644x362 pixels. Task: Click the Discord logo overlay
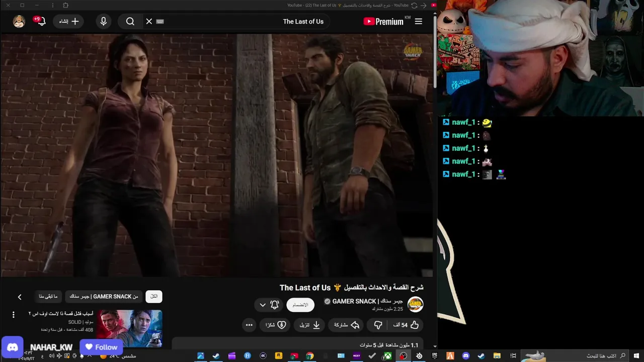(x=12, y=347)
